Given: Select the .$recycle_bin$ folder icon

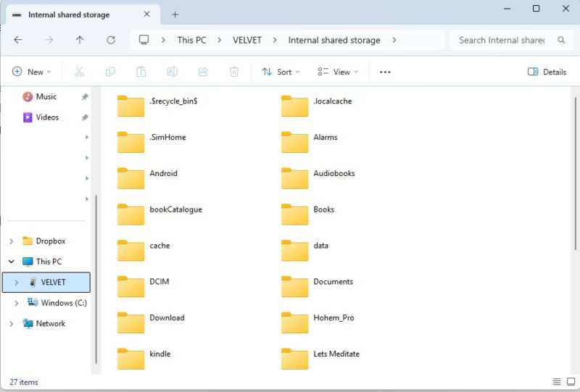Looking at the screenshot, I should coord(130,106).
